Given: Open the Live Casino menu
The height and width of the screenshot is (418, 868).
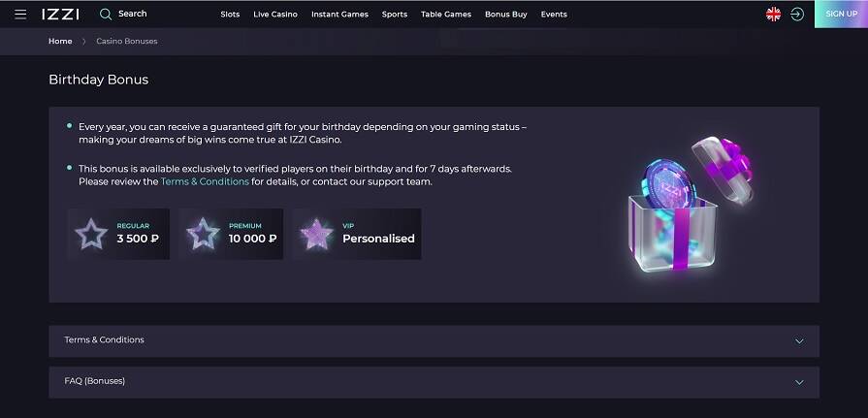Looking at the screenshot, I should pos(275,15).
